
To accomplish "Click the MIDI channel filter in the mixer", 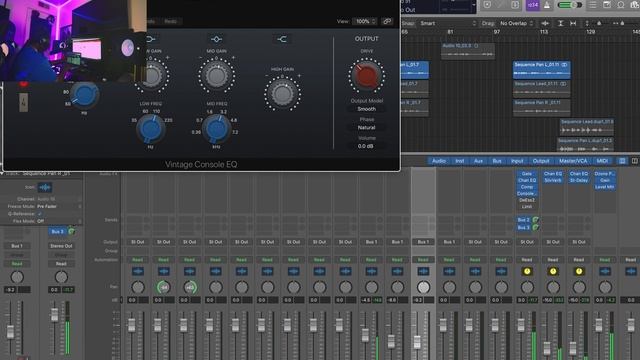I will click(x=602, y=161).
